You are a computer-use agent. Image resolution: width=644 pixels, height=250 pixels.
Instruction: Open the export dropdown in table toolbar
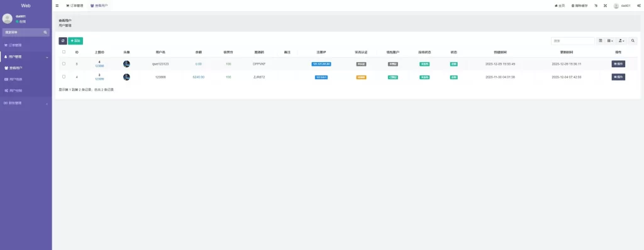point(621,41)
